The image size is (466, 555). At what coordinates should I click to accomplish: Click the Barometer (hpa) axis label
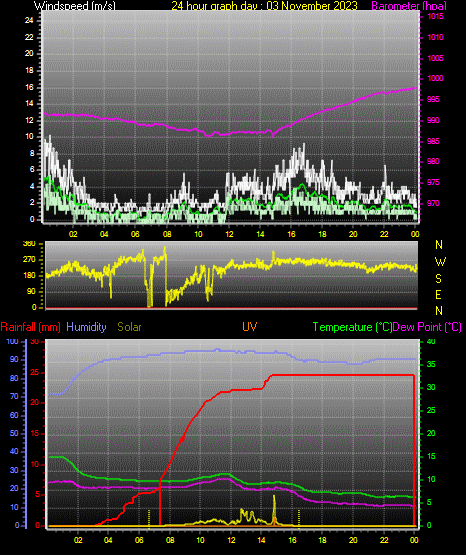click(x=409, y=6)
